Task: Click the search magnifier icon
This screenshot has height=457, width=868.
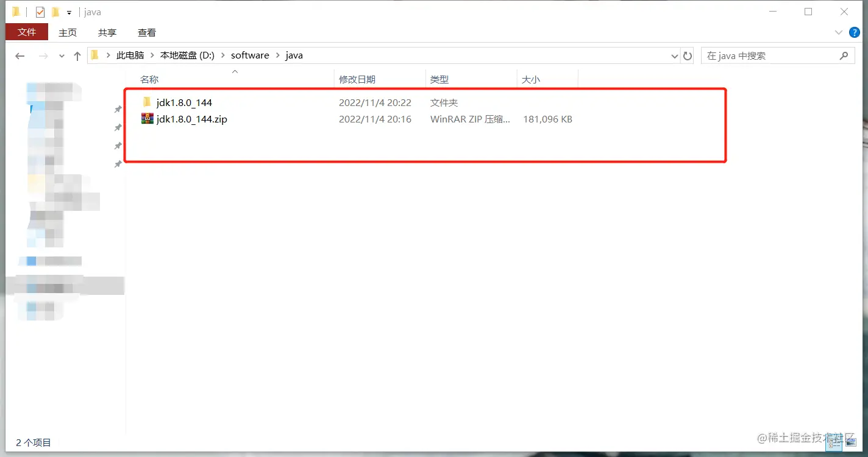Action: click(844, 55)
